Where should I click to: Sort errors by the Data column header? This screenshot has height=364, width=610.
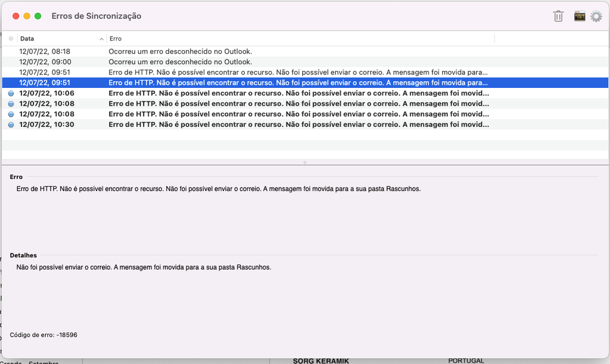tap(27, 38)
